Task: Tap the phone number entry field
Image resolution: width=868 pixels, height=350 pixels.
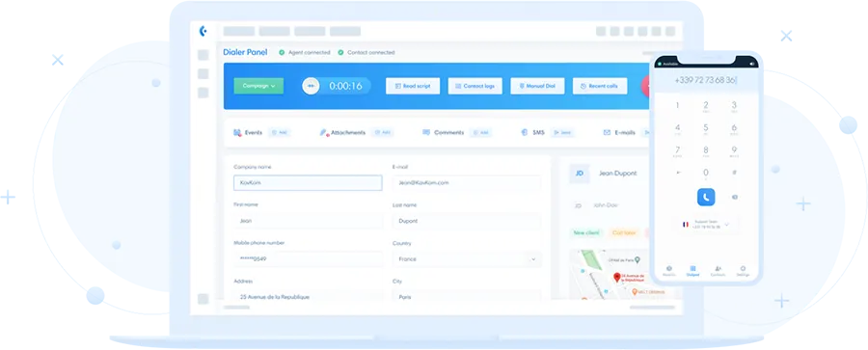Action: tap(706, 80)
